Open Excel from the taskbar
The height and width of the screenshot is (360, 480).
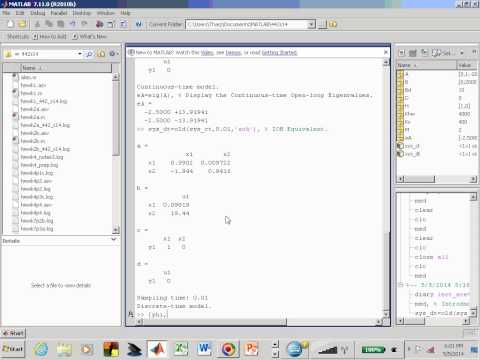pos(181,349)
